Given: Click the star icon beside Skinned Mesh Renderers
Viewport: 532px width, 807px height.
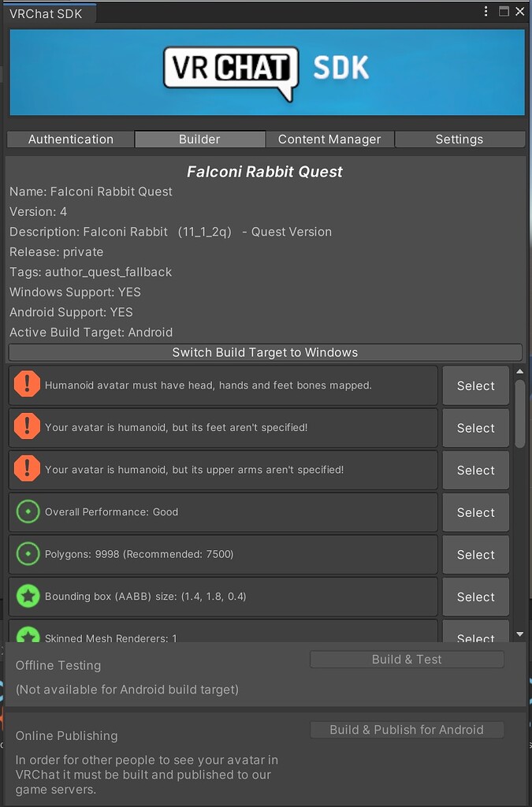Looking at the screenshot, I should coord(27,636).
